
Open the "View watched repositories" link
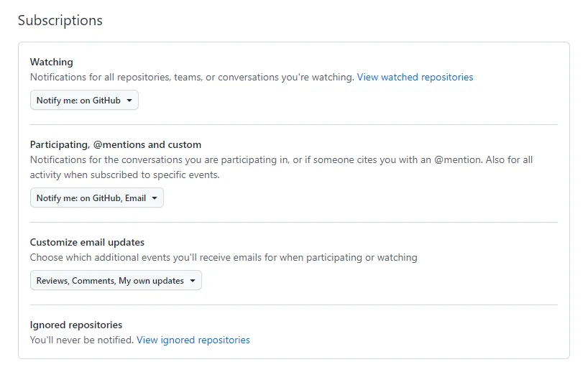pyautogui.click(x=415, y=77)
